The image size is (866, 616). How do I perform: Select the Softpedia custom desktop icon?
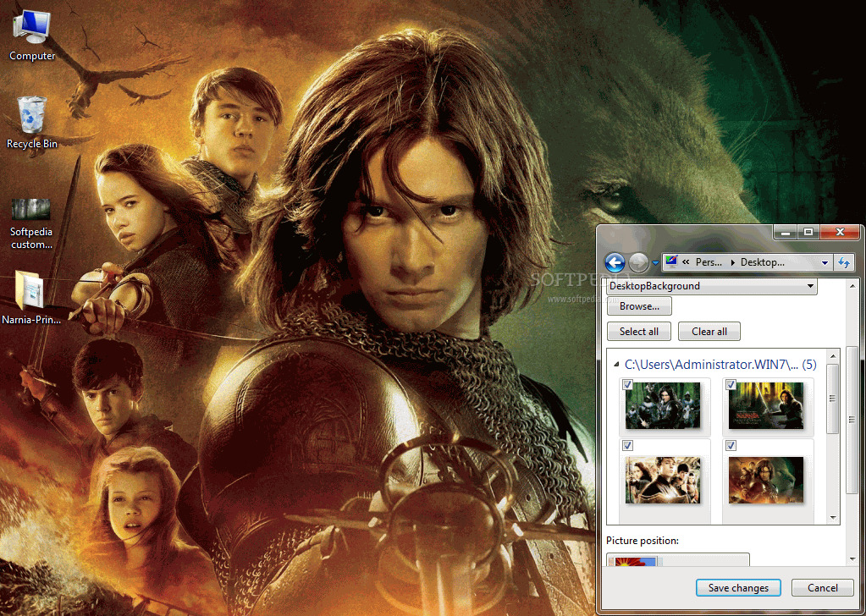31,223
